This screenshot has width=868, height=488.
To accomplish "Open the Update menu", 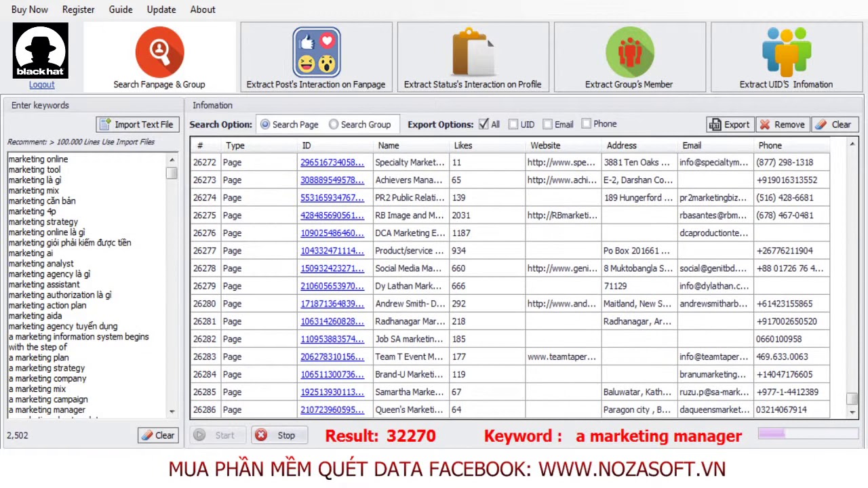I will 161,9.
